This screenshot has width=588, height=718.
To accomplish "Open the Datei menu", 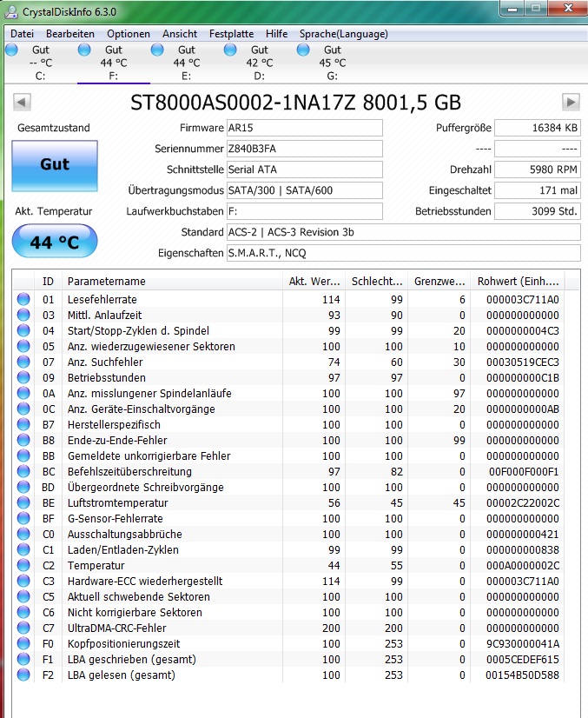I will [22, 34].
